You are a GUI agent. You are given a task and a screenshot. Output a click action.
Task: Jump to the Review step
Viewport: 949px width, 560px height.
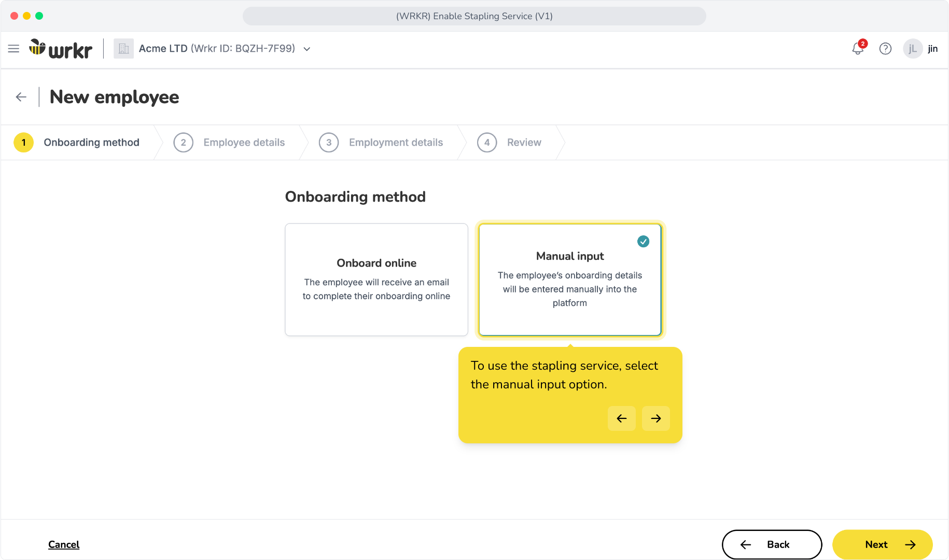[x=509, y=143]
